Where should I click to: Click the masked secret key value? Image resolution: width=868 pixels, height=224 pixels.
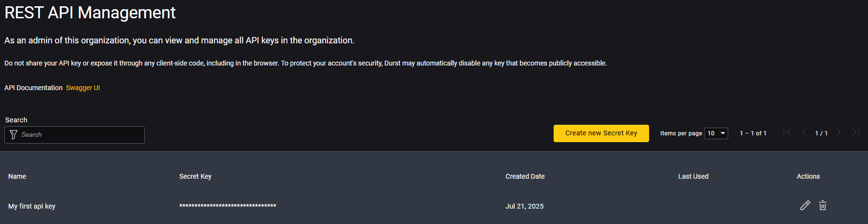pyautogui.click(x=228, y=206)
